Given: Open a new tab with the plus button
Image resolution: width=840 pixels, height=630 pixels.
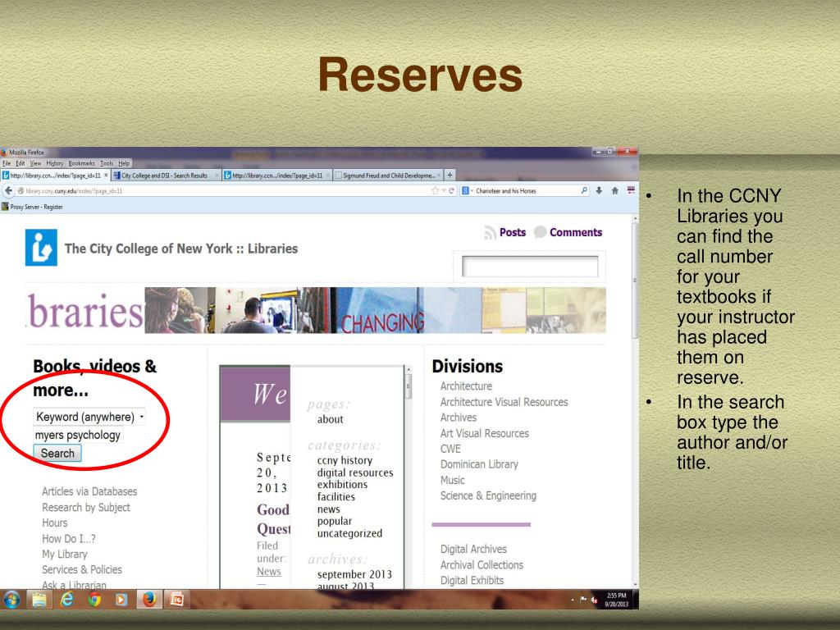Looking at the screenshot, I should pos(450,176).
